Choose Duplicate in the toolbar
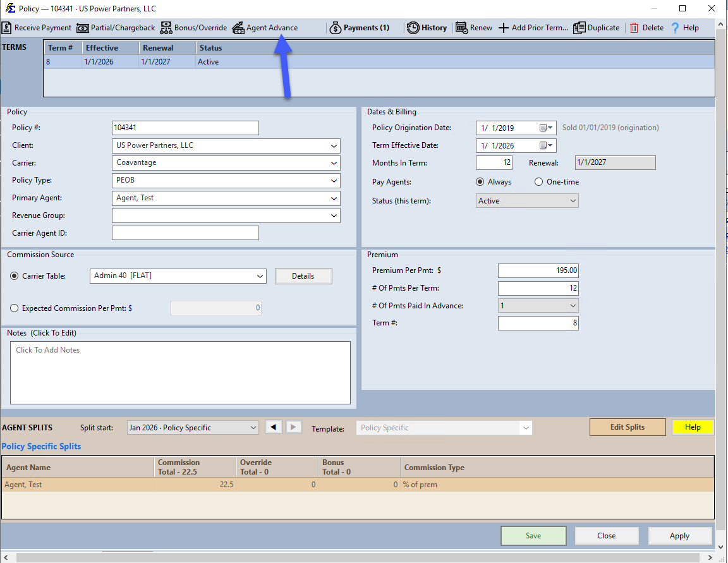The height and width of the screenshot is (563, 728). click(596, 28)
